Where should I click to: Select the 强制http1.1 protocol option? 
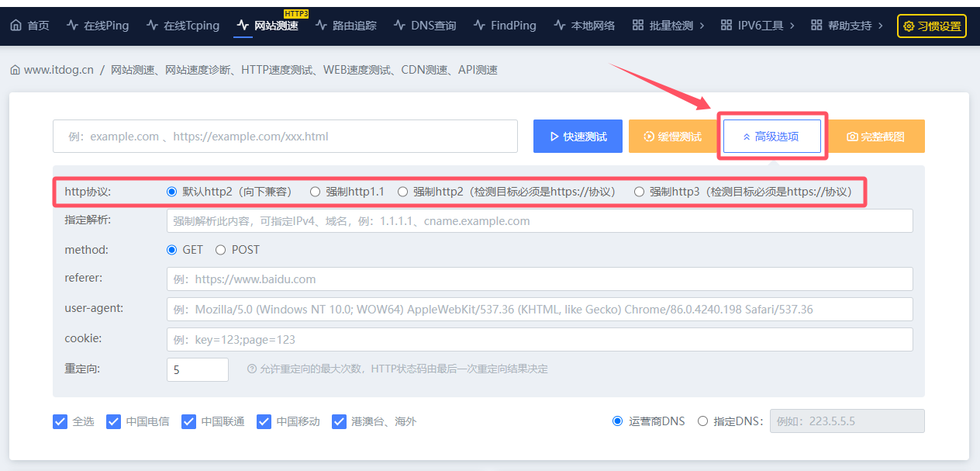315,192
